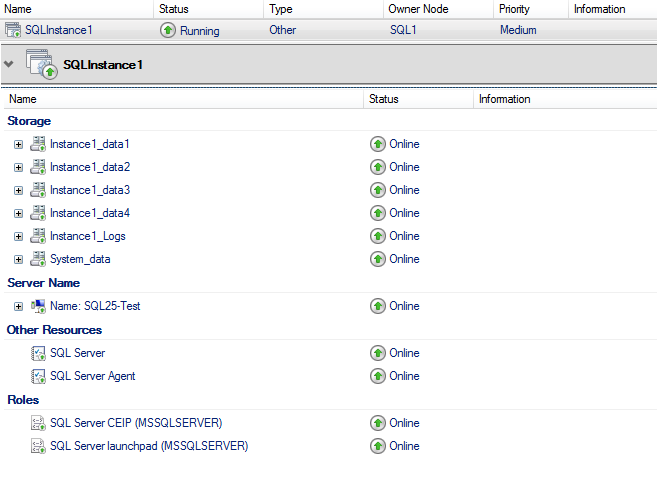Click the SQL Server CEIP role icon

pos(38,423)
